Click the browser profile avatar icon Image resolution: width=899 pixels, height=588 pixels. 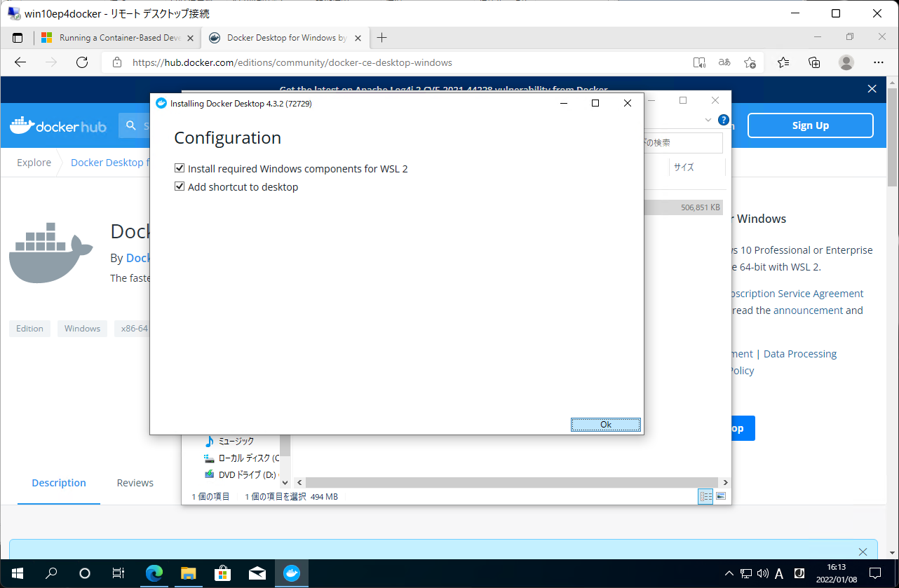tap(846, 62)
